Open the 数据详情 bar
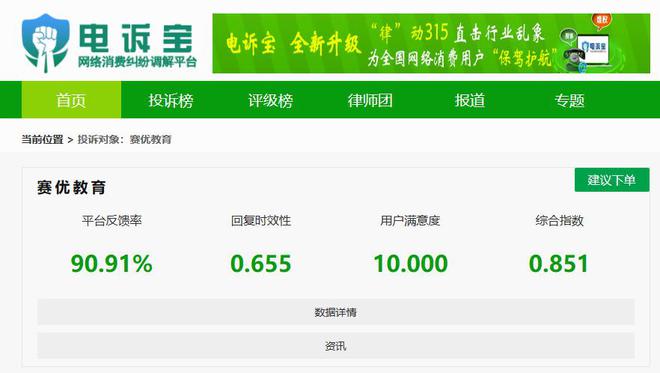The width and height of the screenshot is (660, 373). pos(335,312)
